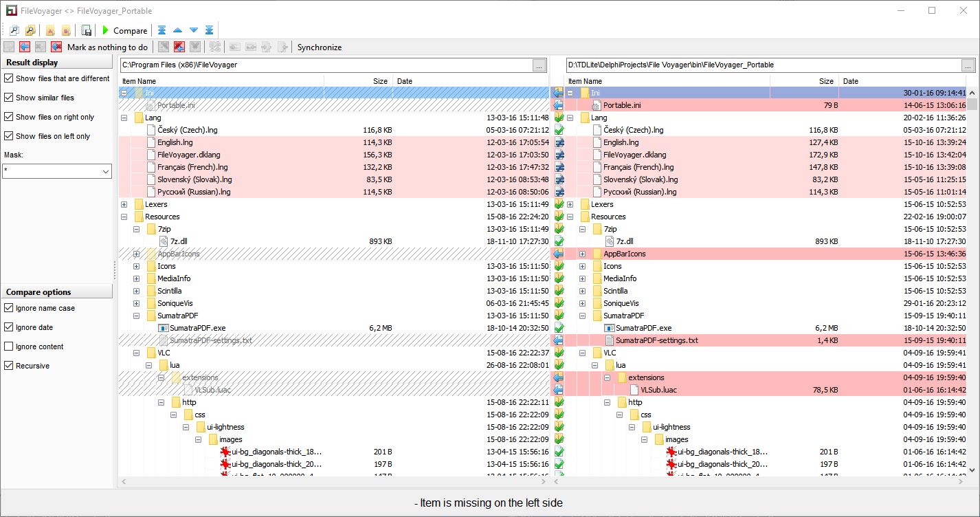Browse for left folder with ellipsis button
980x517 pixels.
point(539,65)
